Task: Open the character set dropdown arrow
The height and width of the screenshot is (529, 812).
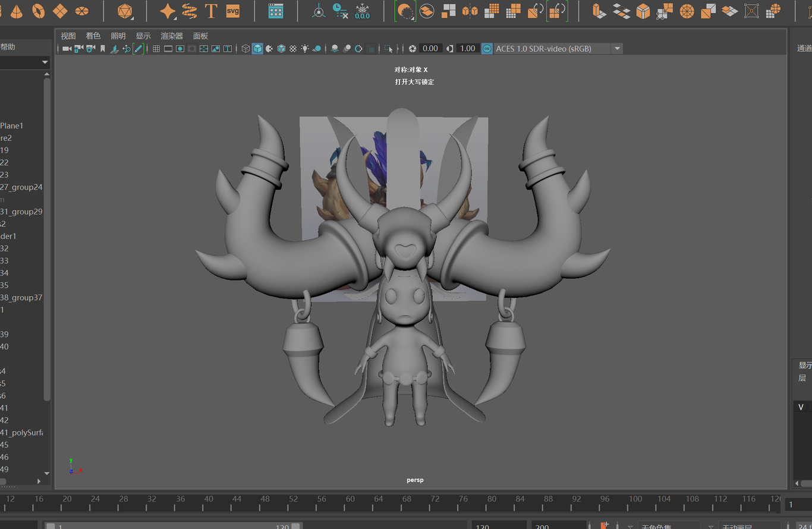Action: [630, 527]
